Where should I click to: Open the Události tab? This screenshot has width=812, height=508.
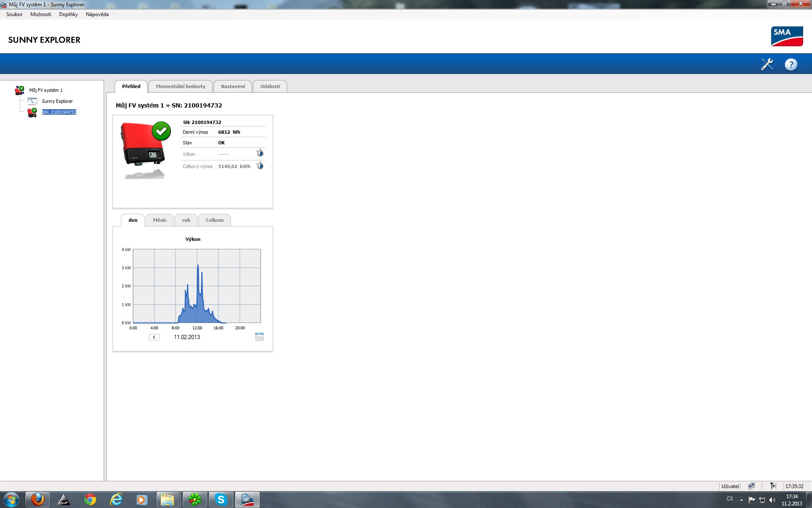pyautogui.click(x=270, y=86)
